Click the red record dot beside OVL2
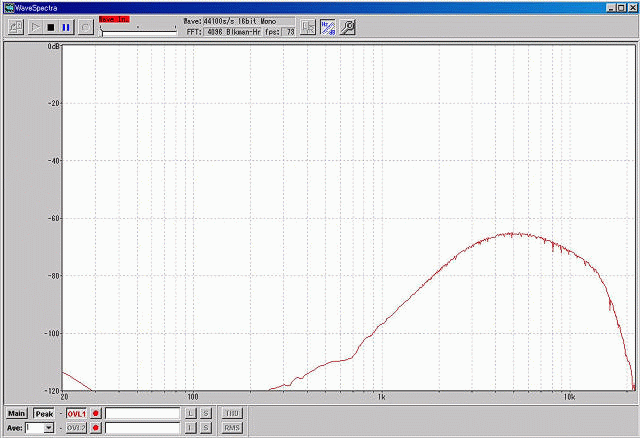 coord(97,428)
